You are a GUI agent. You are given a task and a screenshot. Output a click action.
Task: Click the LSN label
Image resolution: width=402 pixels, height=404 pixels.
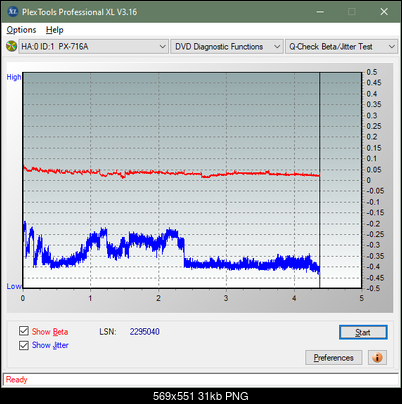point(108,332)
